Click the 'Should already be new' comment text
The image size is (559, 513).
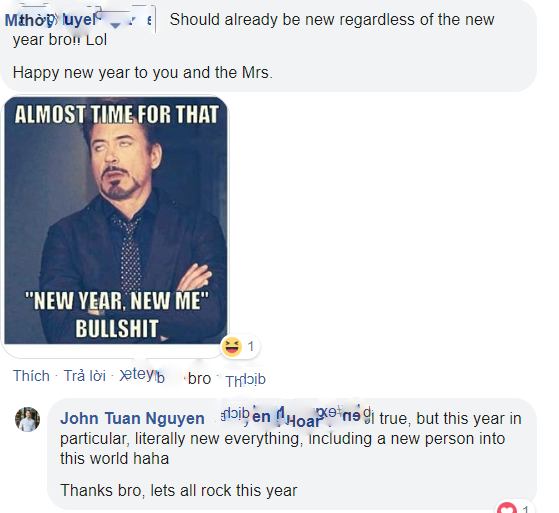point(332,19)
